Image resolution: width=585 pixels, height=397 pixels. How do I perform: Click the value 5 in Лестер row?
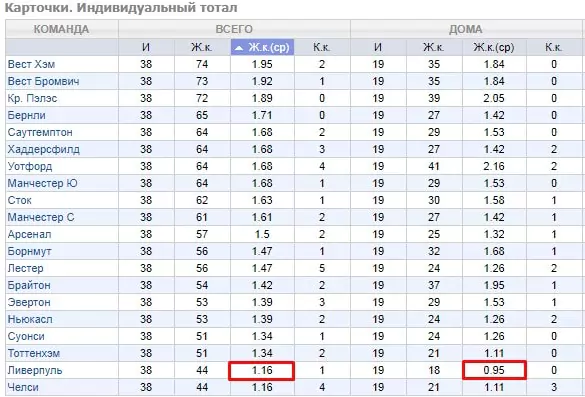coord(322,268)
